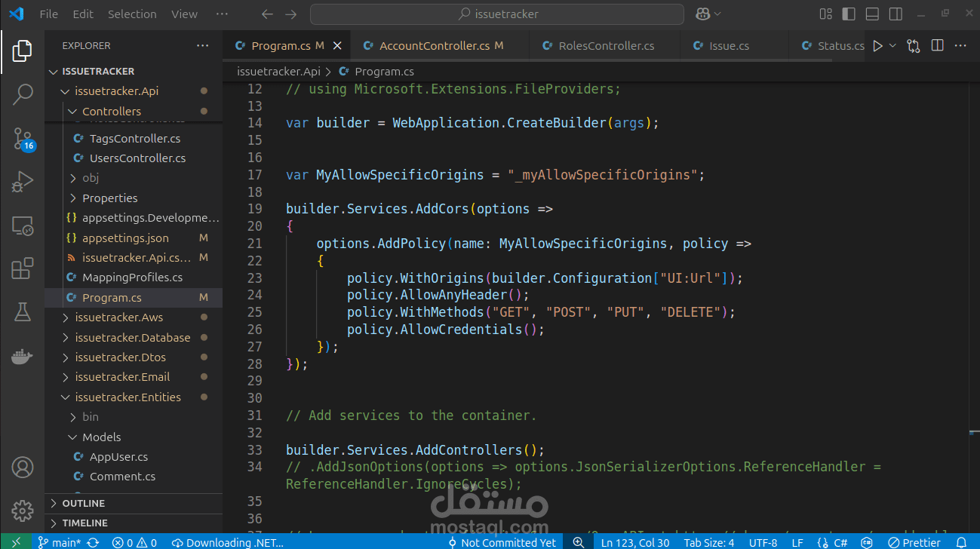This screenshot has height=549, width=980.
Task: Click Customize Layout icon
Action: point(825,14)
